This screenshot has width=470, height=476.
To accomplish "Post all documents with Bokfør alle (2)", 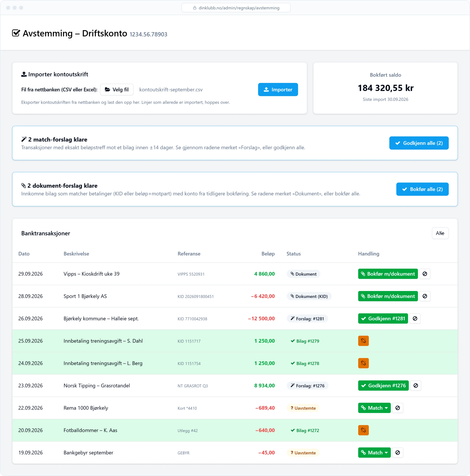I will [x=422, y=189].
